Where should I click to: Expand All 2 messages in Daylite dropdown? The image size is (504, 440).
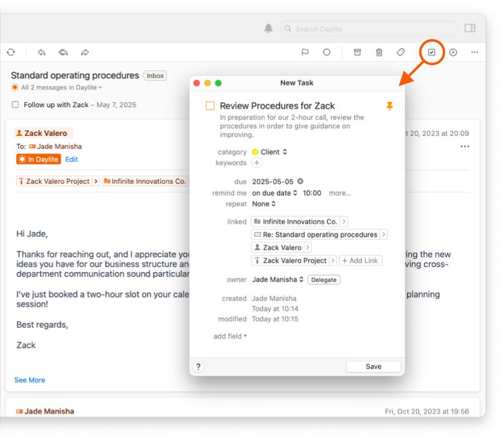coord(61,88)
